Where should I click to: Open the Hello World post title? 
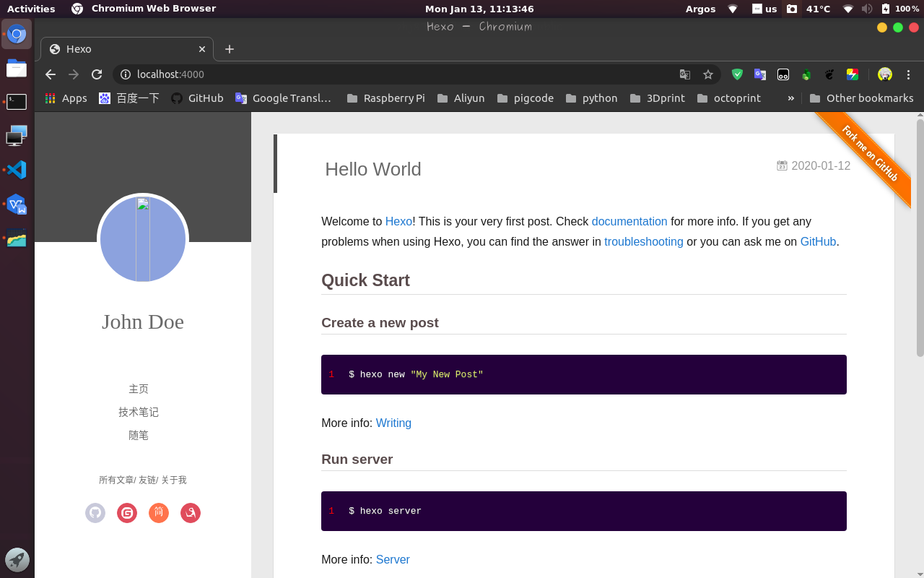[x=373, y=169]
